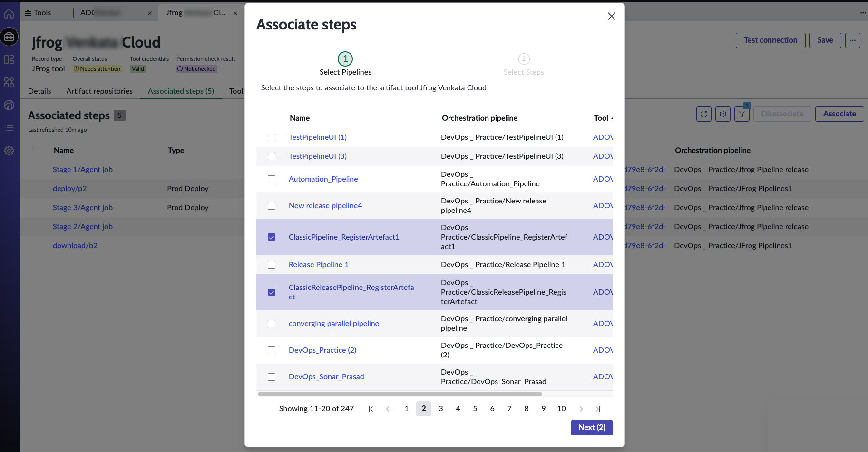Image resolution: width=868 pixels, height=452 pixels.
Task: Open the toolbox icon in the sidebar
Action: pyautogui.click(x=9, y=37)
